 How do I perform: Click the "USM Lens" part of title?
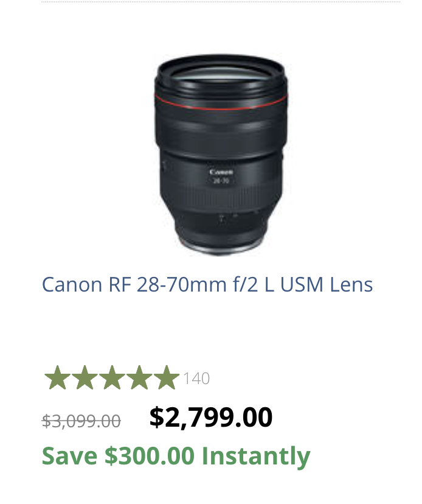pos(327,284)
